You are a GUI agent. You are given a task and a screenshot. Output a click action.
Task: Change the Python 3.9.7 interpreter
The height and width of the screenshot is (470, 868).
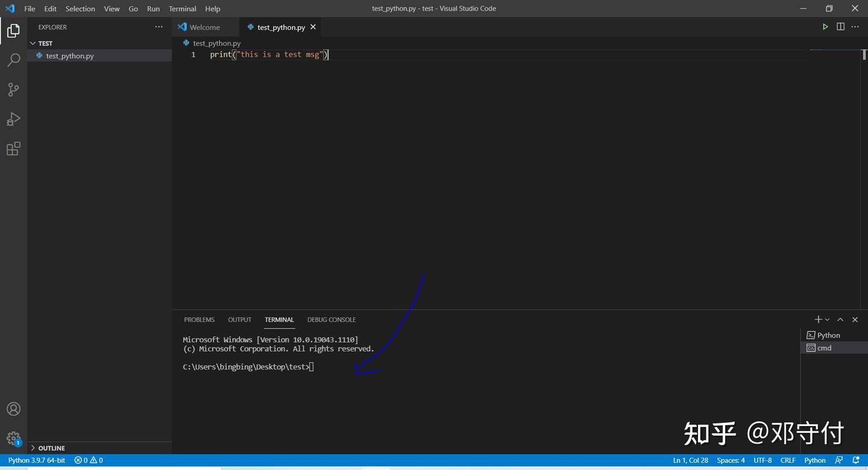pos(36,460)
